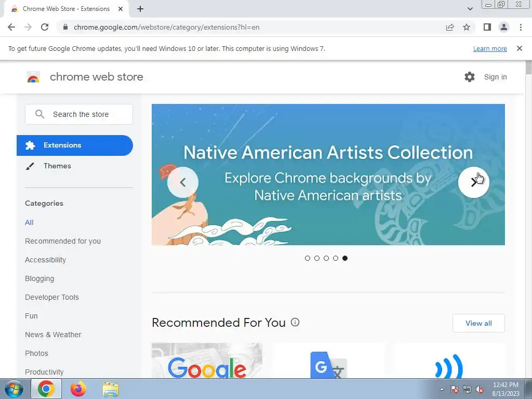Choose Photos category

pos(36,353)
